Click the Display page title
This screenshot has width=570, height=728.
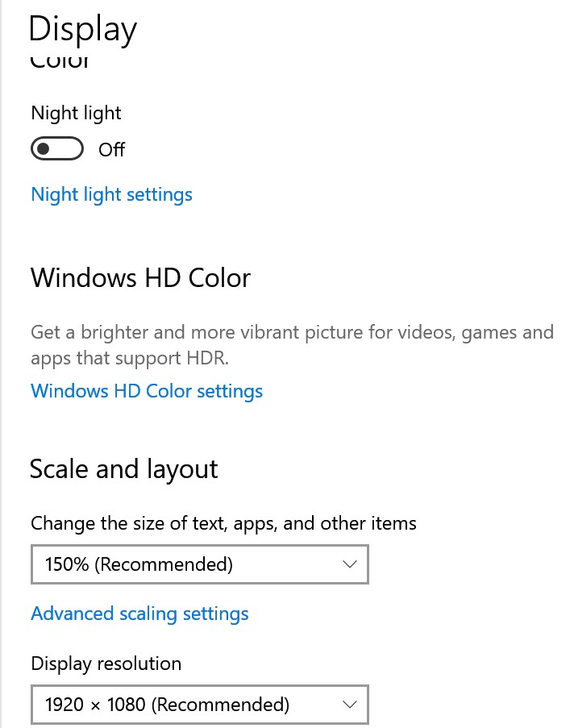pyautogui.click(x=82, y=29)
